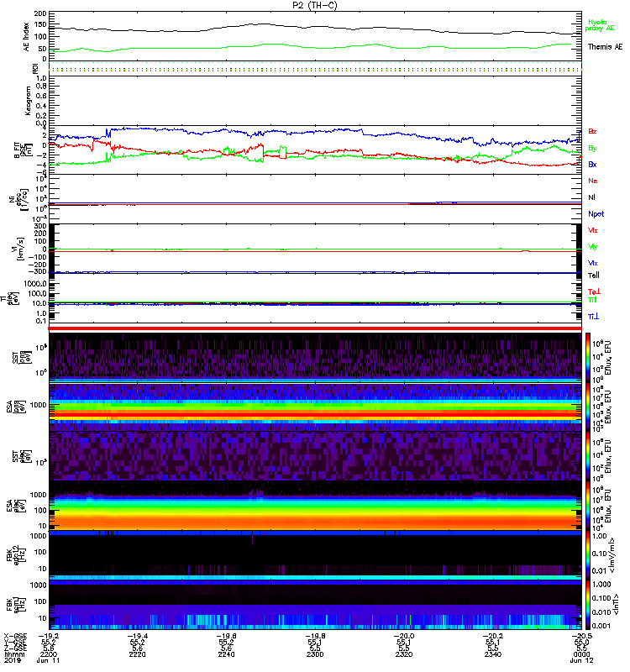Click the 1000.0 tick on the Ti axis
Viewport: 630px width, 672px height.
[35, 284]
